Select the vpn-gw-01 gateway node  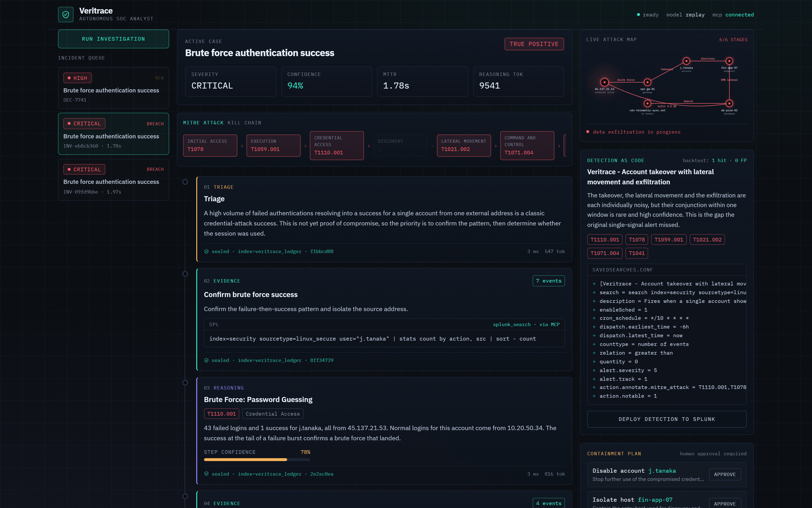647,82
